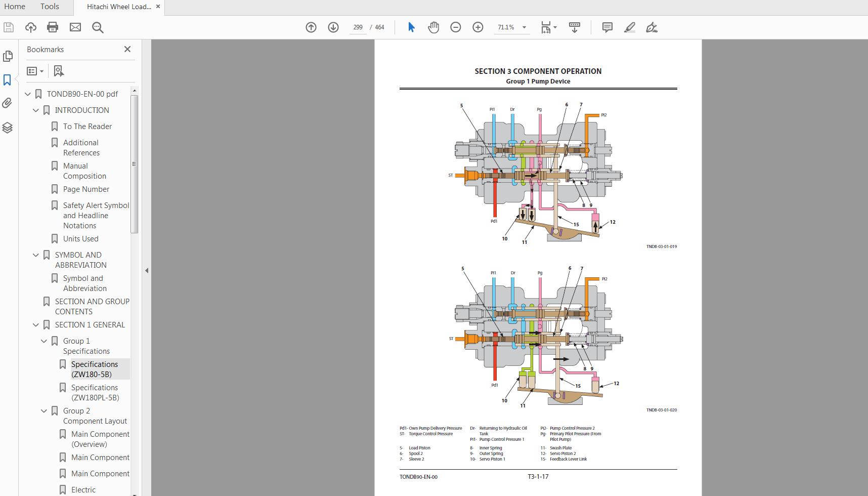Screen dimensions: 868x496
Task: Click the next page down arrow
Action: click(333, 27)
